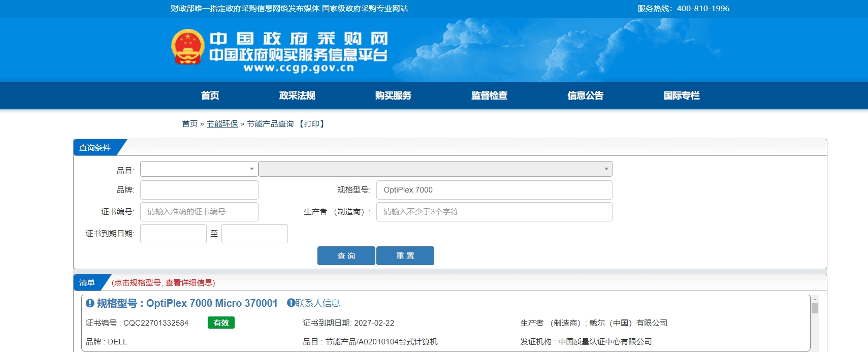Click the 【打印】 print link

(x=312, y=124)
